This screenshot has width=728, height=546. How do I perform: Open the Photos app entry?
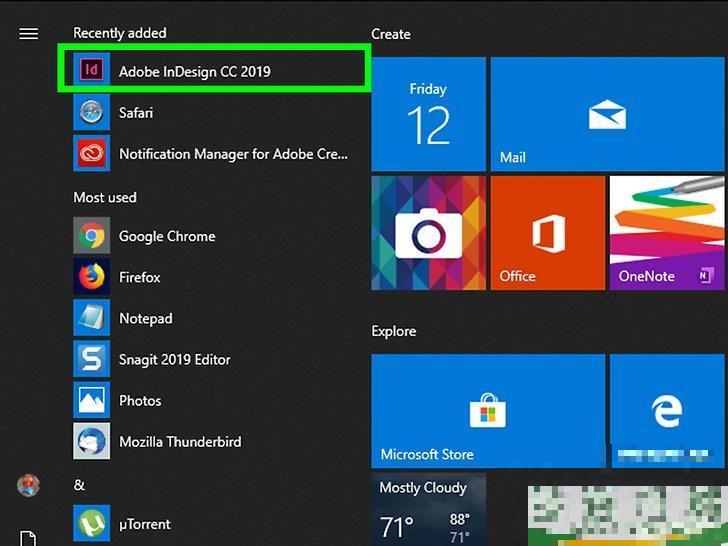(139, 400)
